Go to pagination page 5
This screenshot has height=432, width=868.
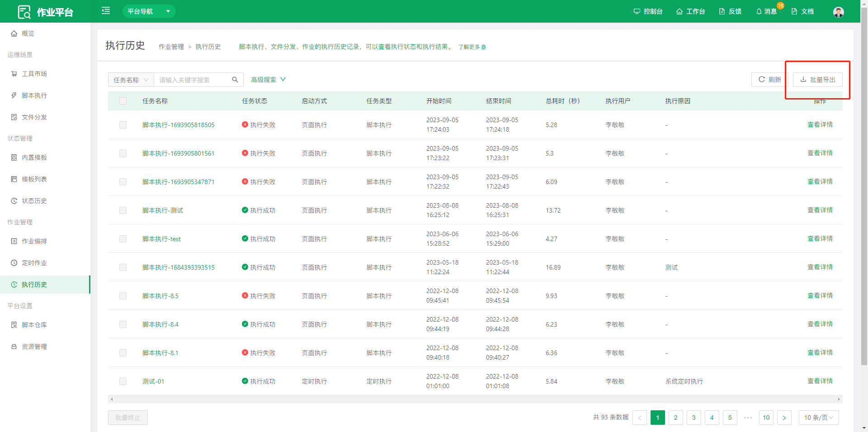[x=730, y=418]
